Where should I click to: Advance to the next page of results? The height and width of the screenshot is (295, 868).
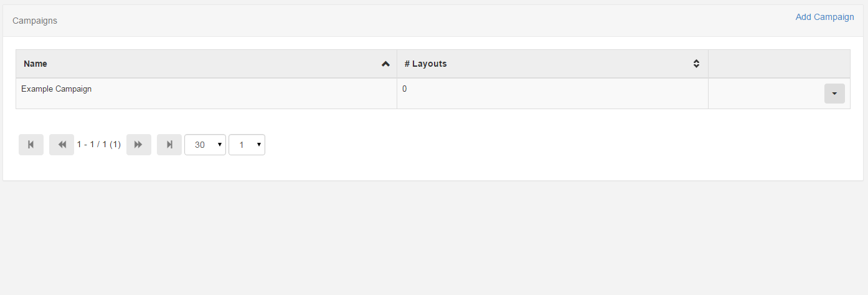(x=139, y=145)
